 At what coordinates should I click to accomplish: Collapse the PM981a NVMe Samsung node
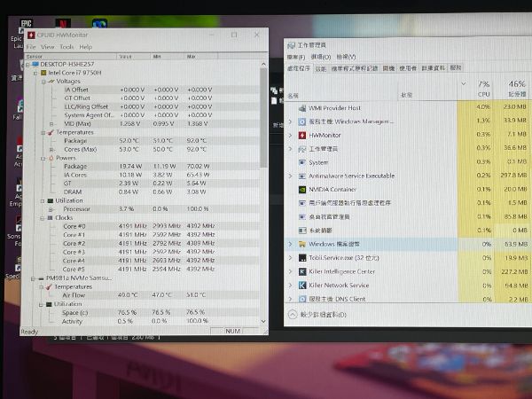(33, 278)
